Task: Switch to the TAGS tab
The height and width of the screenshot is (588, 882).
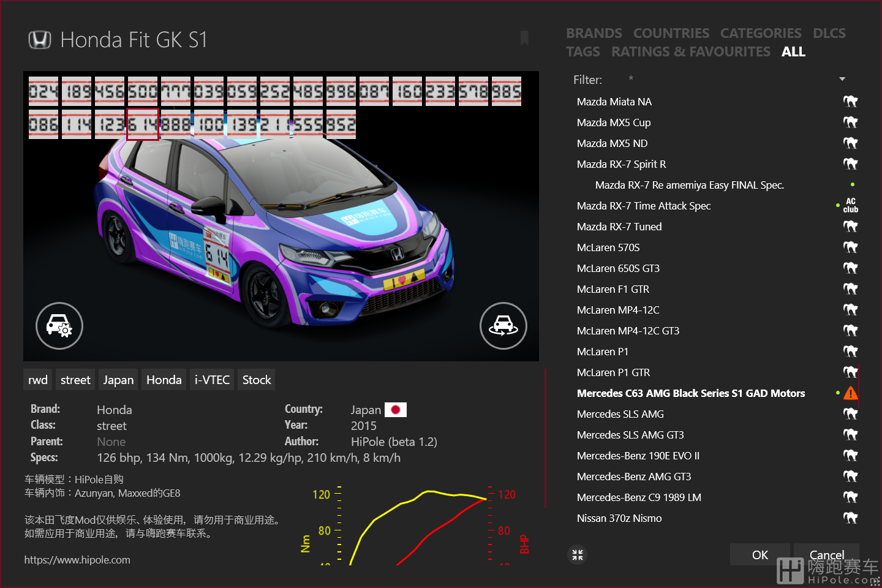Action: click(x=583, y=51)
